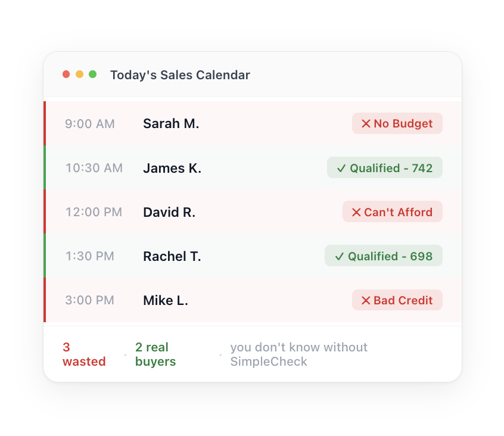Click the X icon in No Budget badge
Viewport: 504px width, 436px height.
(x=366, y=124)
